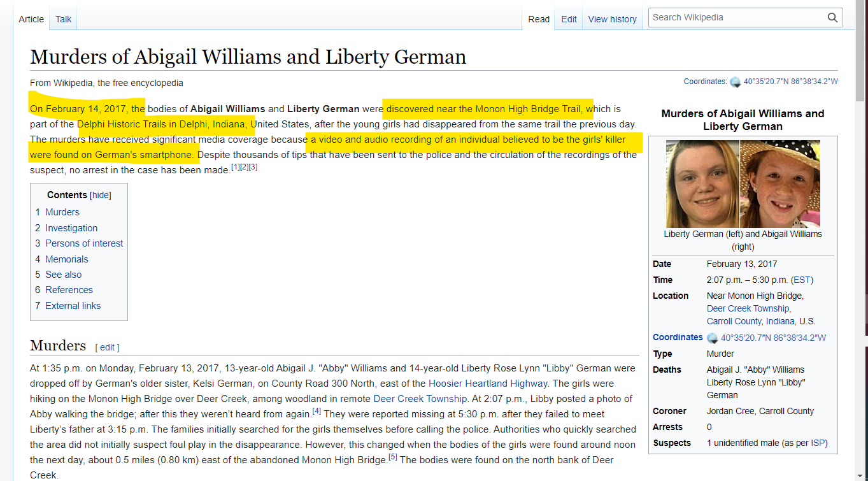The height and width of the screenshot is (481, 868).
Task: Open the Edit tab
Action: click(569, 19)
